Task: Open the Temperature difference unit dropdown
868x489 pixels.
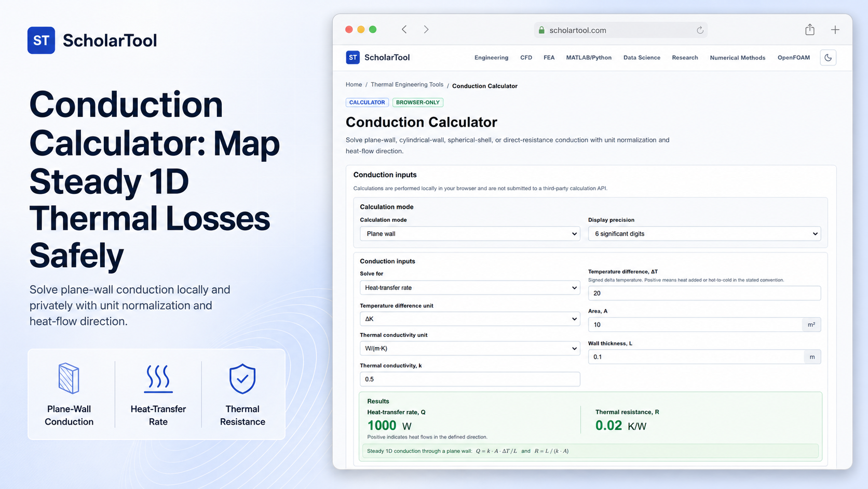Action: 470,319
